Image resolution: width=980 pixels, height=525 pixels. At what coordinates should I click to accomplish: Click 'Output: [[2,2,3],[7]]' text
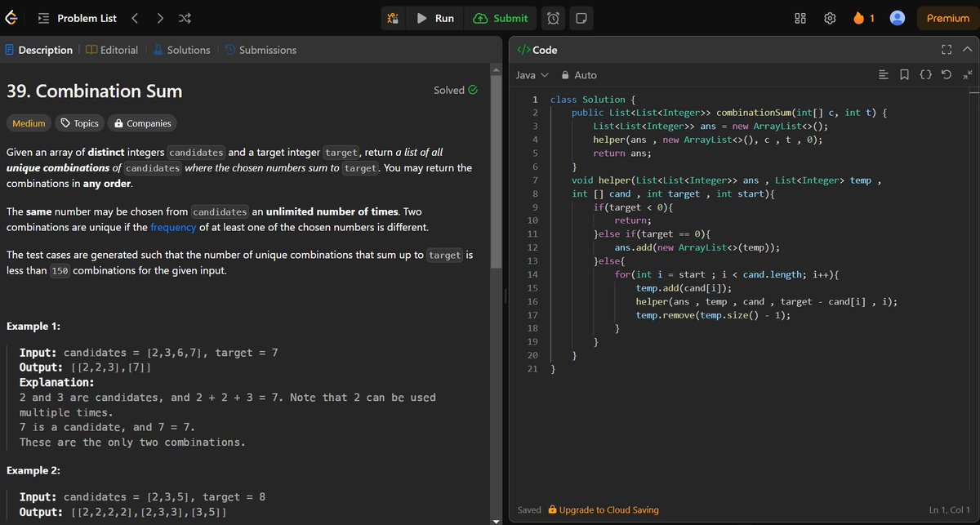coord(85,367)
